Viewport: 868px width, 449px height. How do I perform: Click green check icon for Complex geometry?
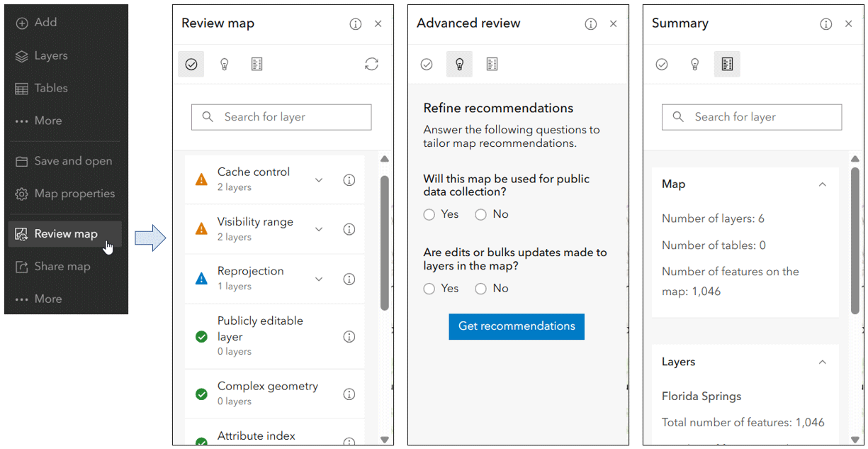[201, 394]
